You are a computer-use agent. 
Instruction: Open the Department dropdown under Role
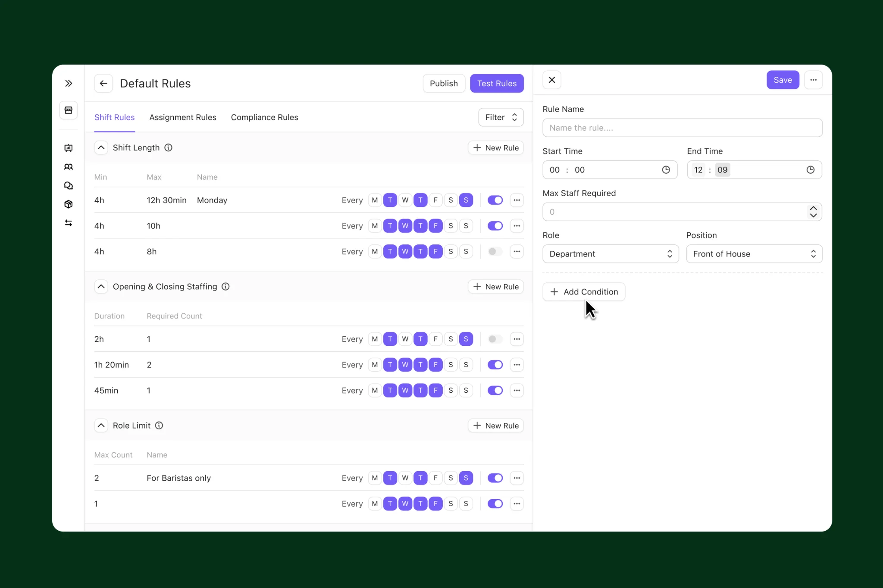click(x=610, y=254)
